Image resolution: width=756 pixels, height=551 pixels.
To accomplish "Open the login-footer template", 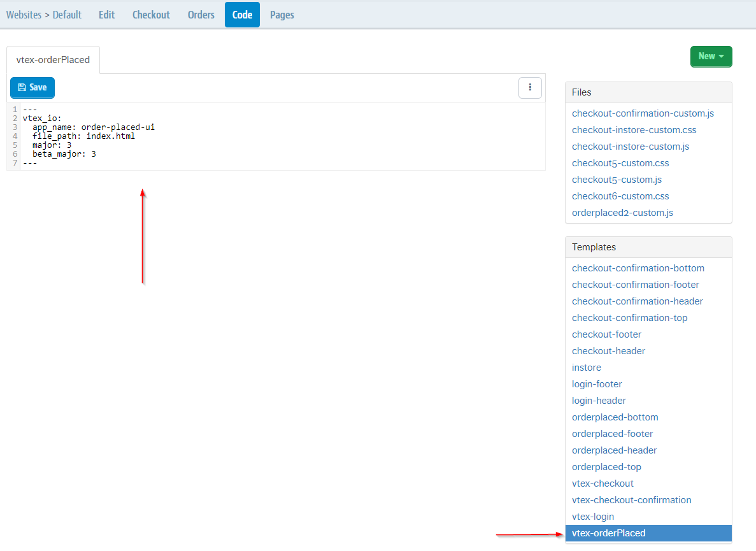I will pos(597,384).
